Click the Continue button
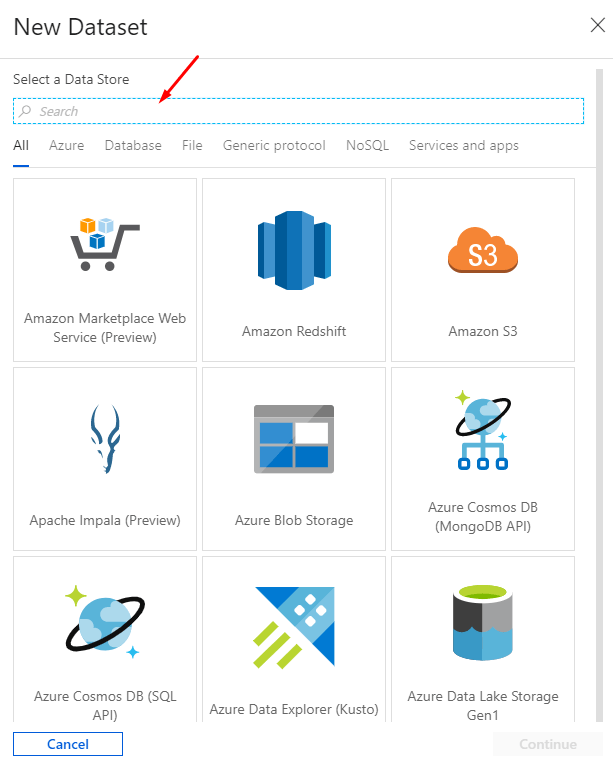The height and width of the screenshot is (772, 613). [548, 743]
